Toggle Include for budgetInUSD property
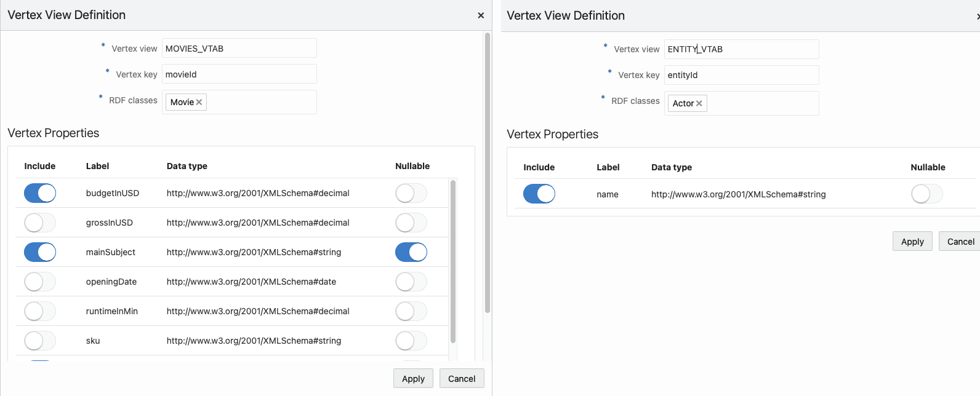 pos(40,193)
